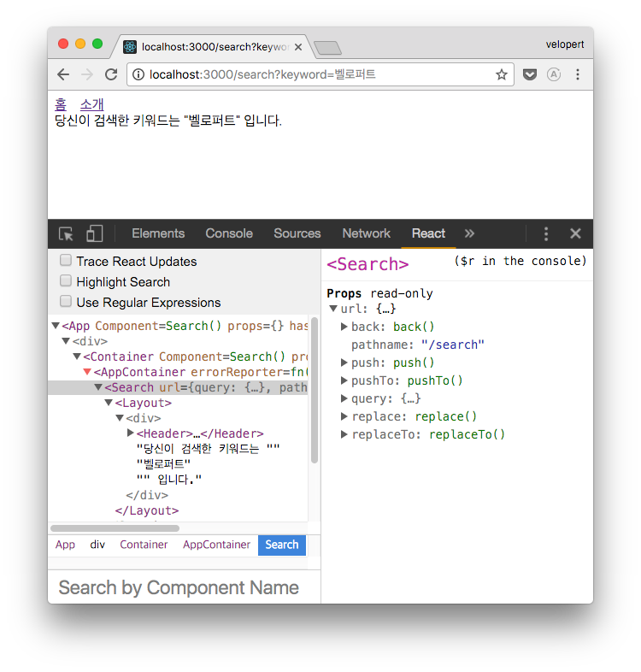Check Use Regular Expressions option

point(66,302)
